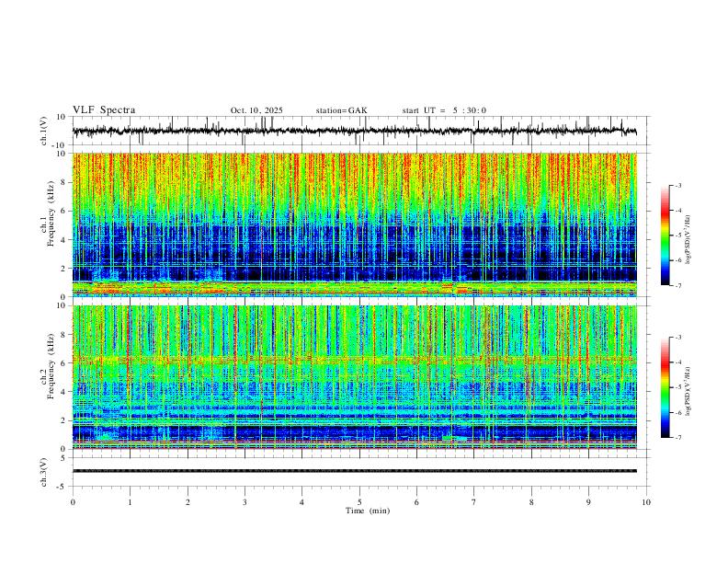Click the "-5" tick of ch.3 voltage axis
Screen dimensions: 728x563
click(x=63, y=487)
